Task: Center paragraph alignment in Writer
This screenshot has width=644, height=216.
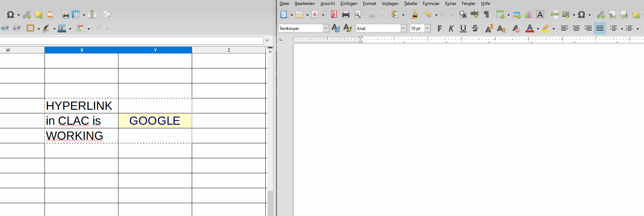Action: point(576,29)
